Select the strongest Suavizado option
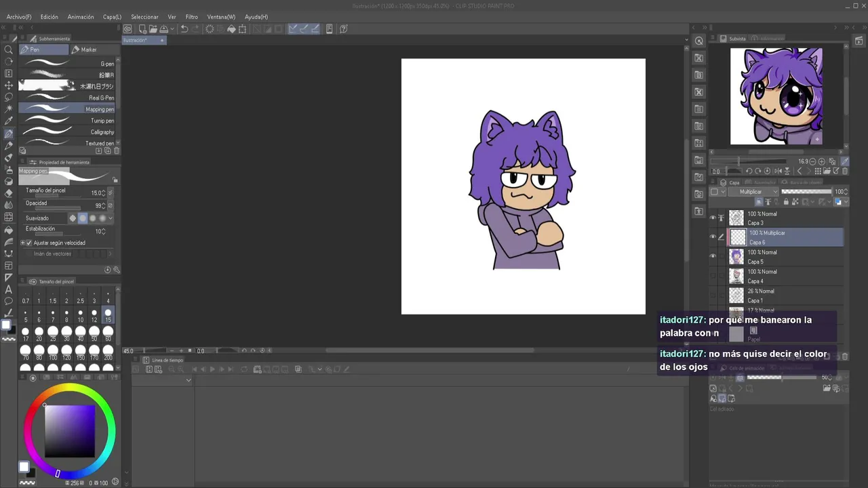This screenshot has height=488, width=868. pos(103,218)
